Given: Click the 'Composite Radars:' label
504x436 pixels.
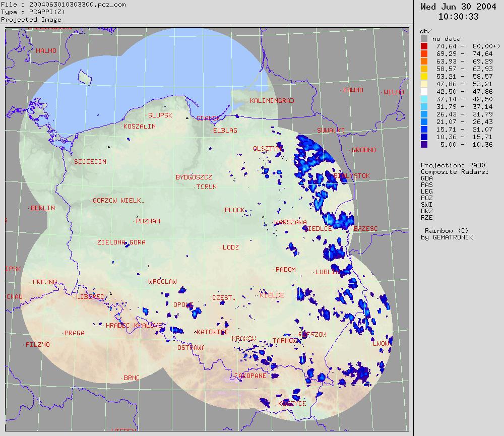Looking at the screenshot, I should point(455,172).
